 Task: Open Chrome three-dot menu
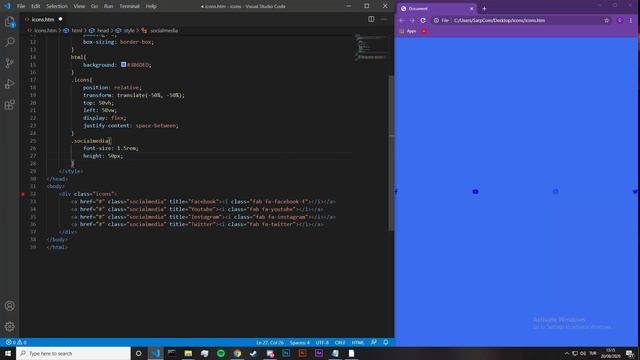[631, 20]
